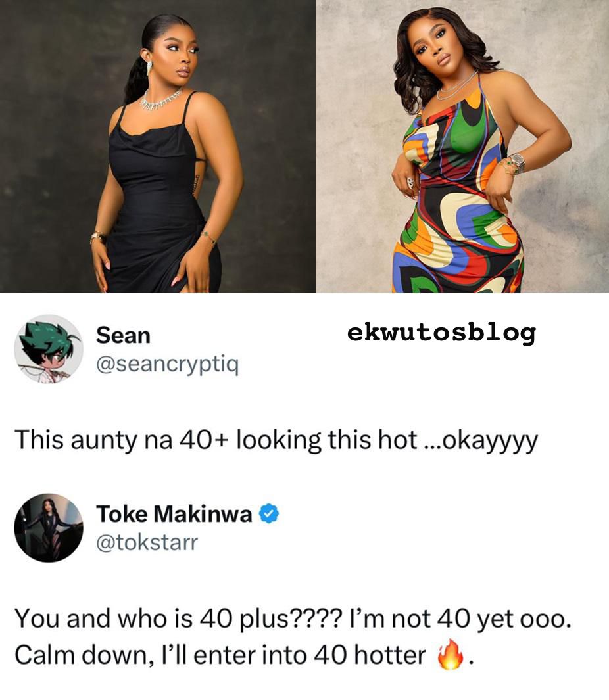This screenshot has width=609, height=700.
Task: Click the blue verified badge
Action: [x=269, y=513]
